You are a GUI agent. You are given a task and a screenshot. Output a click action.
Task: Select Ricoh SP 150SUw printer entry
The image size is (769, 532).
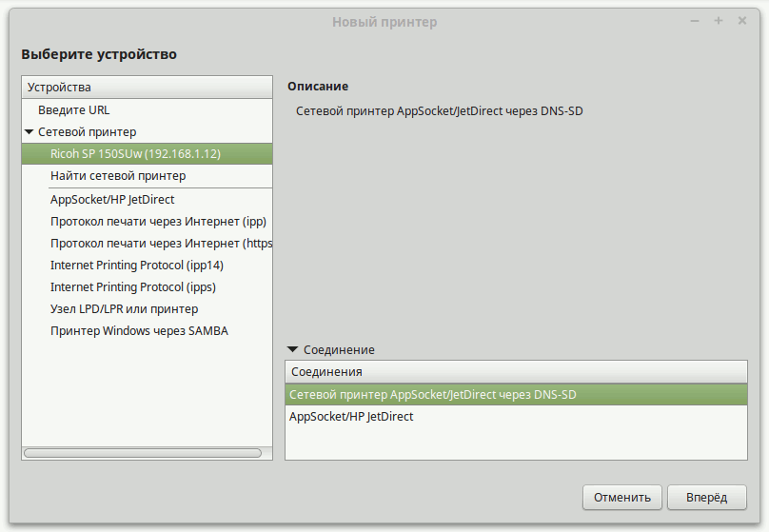pos(135,154)
